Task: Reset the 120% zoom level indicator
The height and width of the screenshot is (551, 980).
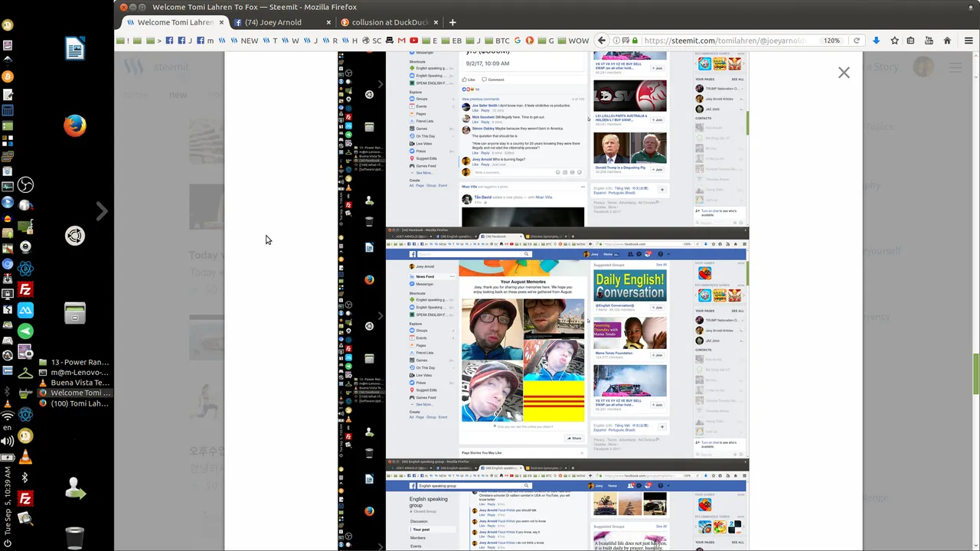Action: 831,41
